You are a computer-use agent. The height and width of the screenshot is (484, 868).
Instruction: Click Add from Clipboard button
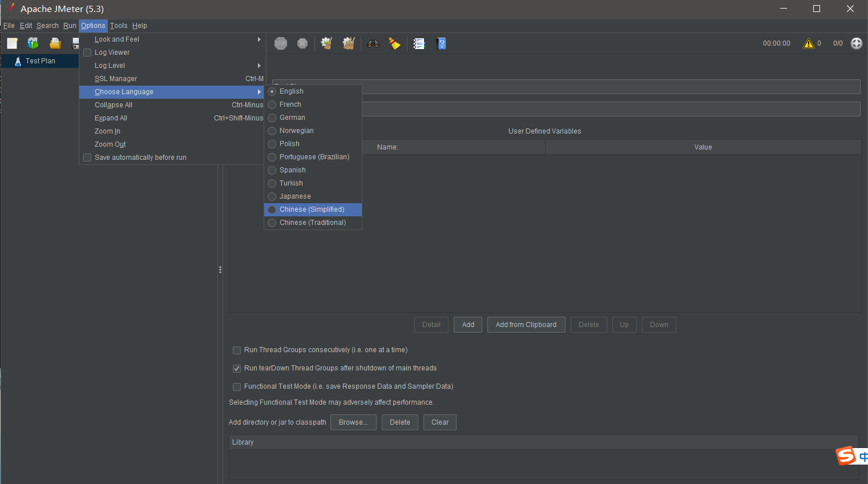(x=526, y=325)
